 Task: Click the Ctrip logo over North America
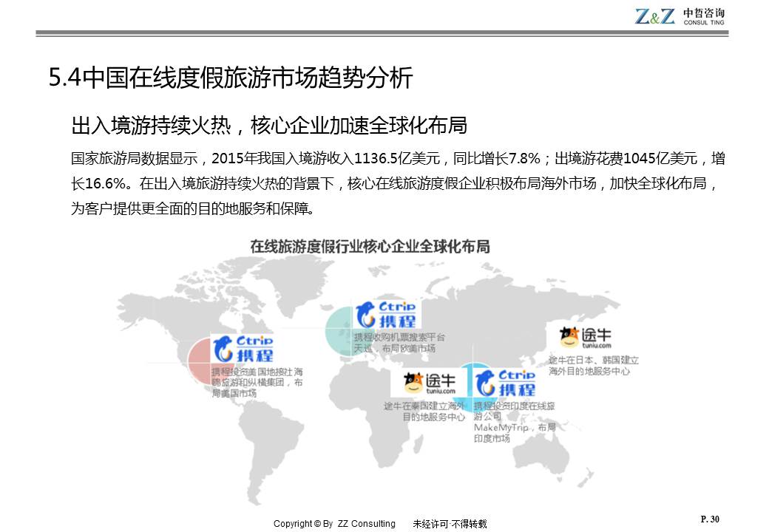243,349
